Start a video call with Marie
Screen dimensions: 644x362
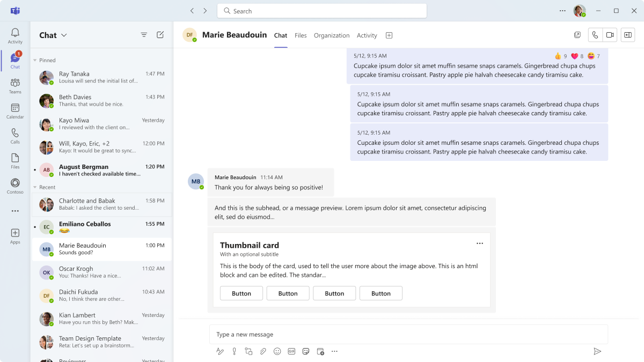click(x=610, y=35)
